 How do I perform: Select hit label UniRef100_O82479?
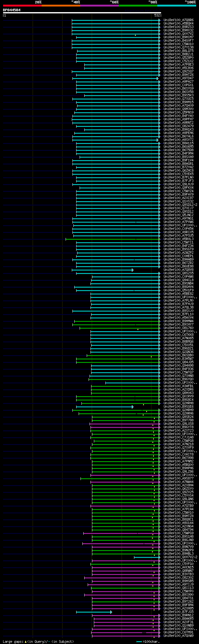178,126
